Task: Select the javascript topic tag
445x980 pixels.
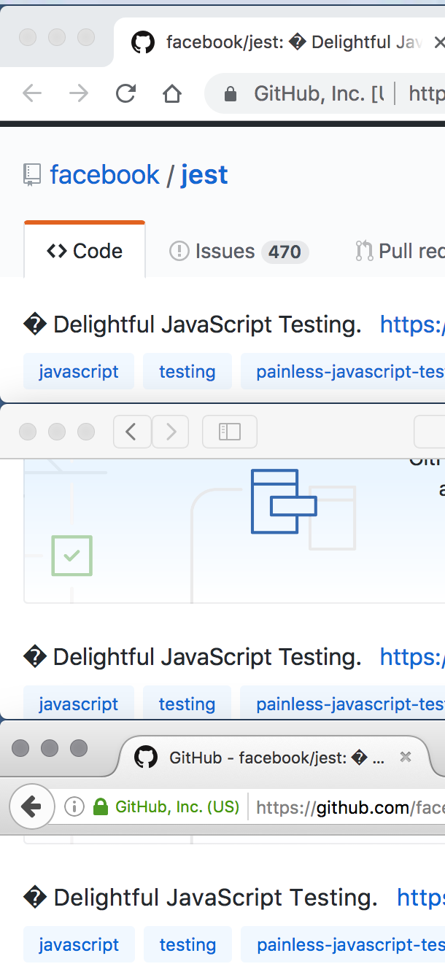Action: click(x=78, y=371)
